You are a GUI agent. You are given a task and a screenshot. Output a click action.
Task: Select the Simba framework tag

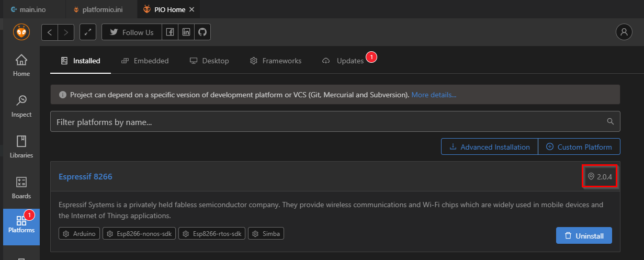[266, 233]
